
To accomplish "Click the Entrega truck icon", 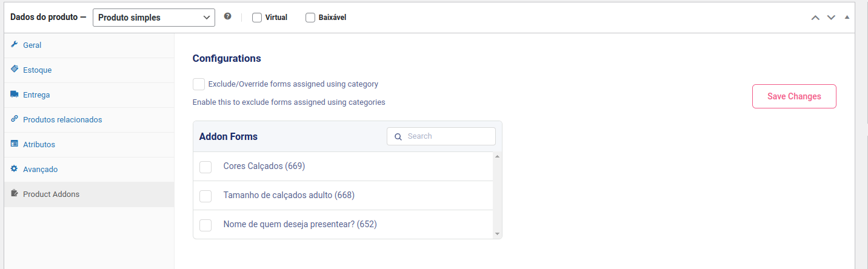I will click(x=15, y=95).
